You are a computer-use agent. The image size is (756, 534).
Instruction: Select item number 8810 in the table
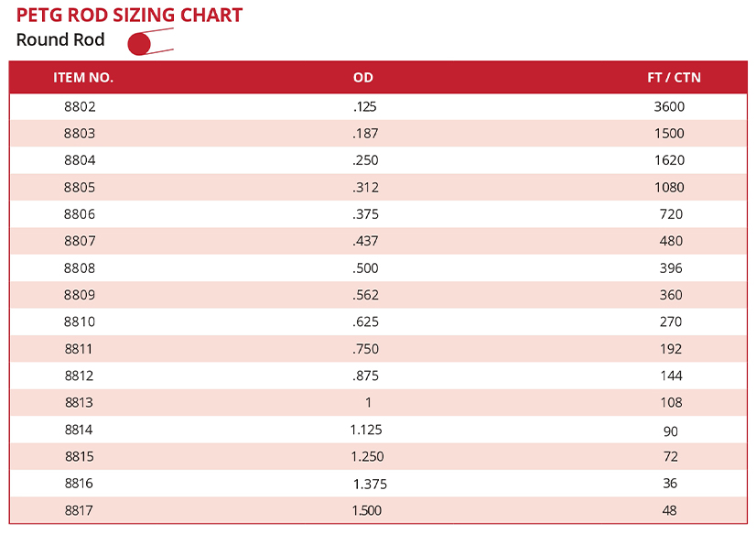coord(80,322)
